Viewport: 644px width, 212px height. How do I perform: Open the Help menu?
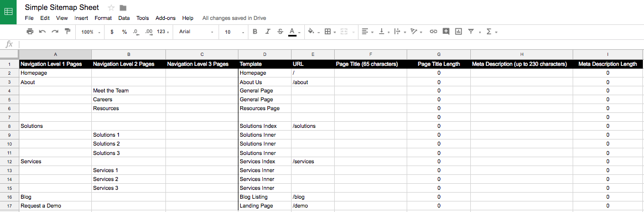(188, 18)
